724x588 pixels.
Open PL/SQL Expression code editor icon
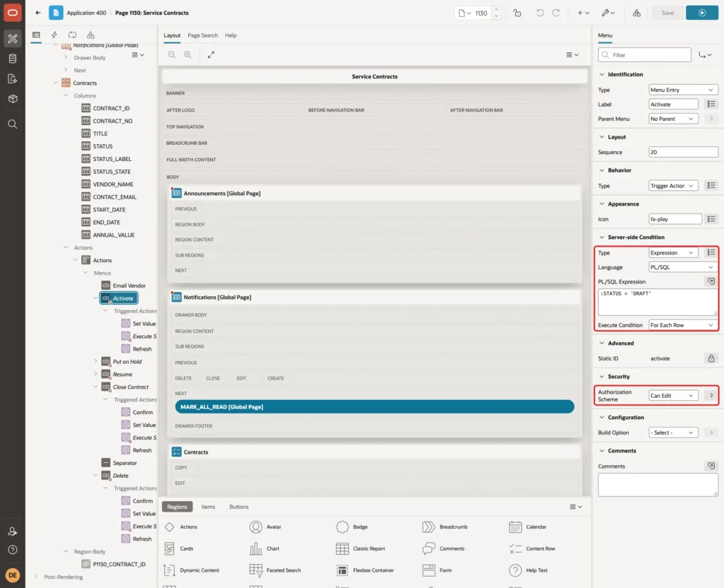(x=711, y=281)
